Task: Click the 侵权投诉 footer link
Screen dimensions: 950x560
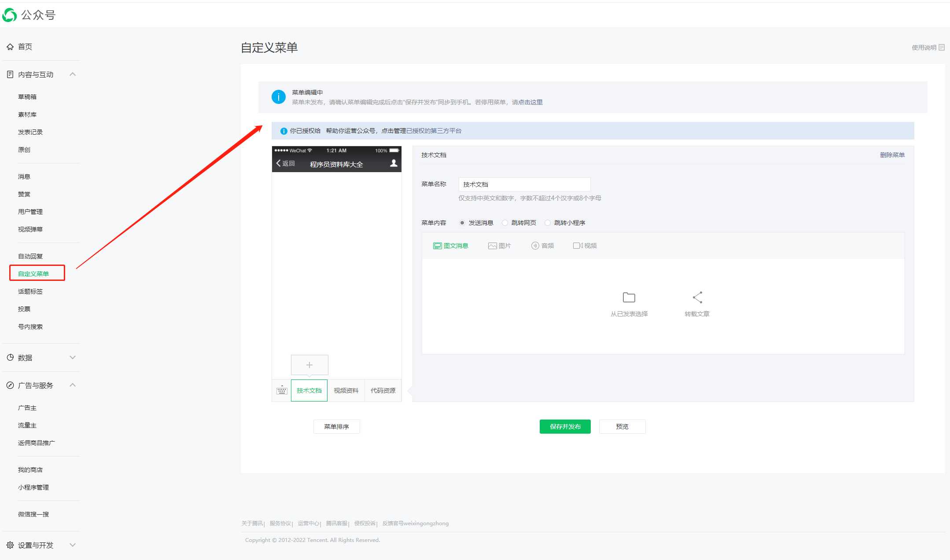Action: tap(365, 523)
